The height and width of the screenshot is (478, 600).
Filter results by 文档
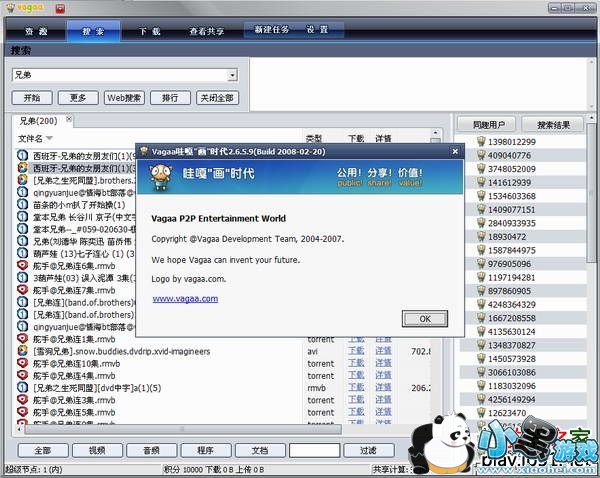260,450
